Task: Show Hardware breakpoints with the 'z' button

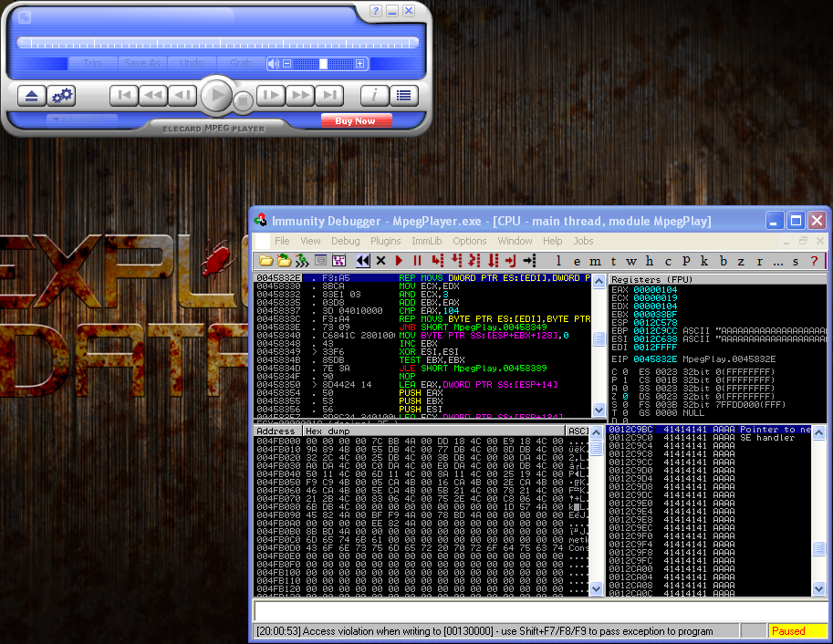Action: (x=741, y=261)
